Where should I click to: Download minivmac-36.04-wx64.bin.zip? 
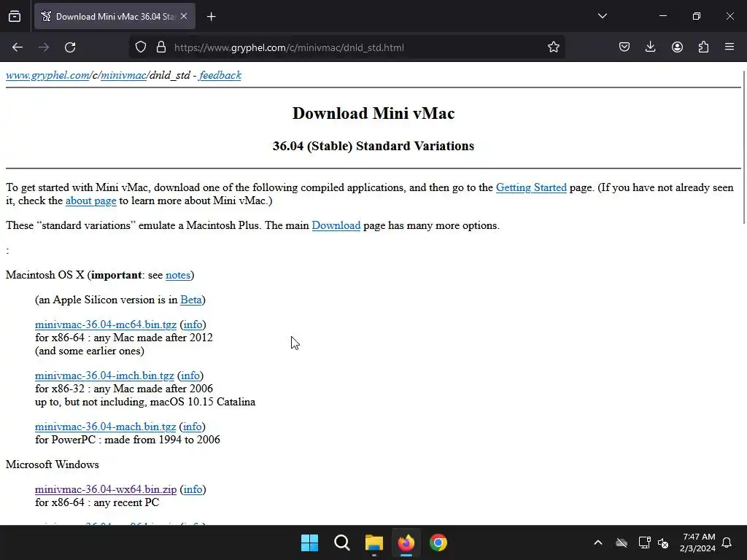pos(106,489)
